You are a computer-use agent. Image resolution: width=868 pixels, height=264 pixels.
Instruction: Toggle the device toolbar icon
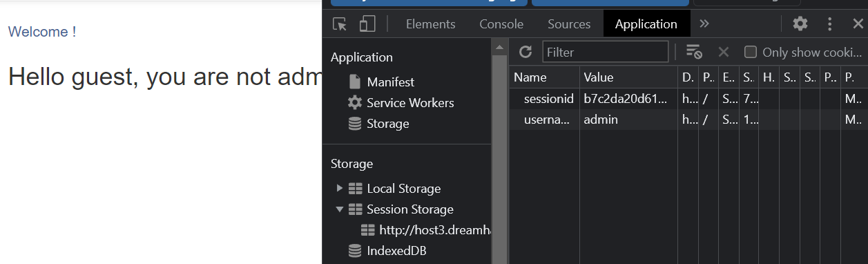367,24
